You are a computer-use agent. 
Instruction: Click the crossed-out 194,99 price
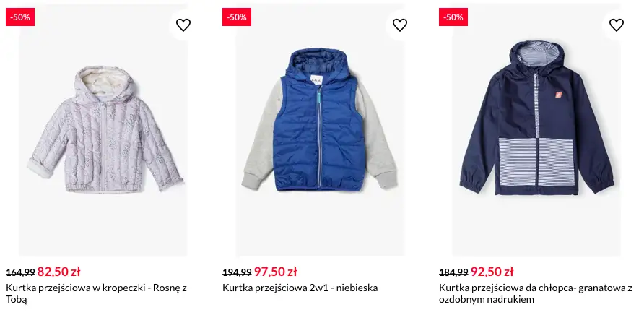pos(237,272)
